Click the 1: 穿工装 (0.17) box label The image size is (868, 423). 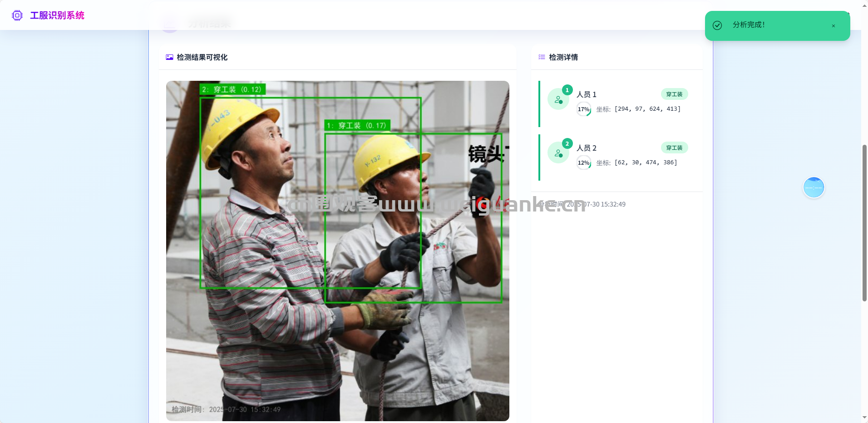pos(357,125)
